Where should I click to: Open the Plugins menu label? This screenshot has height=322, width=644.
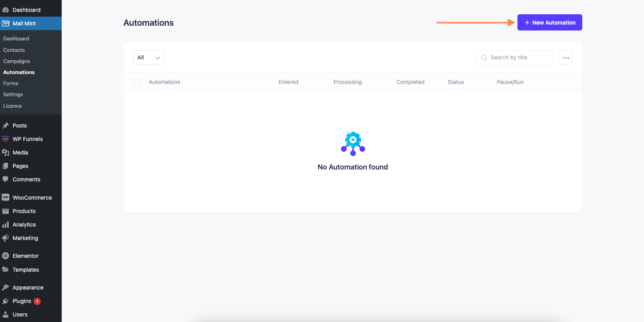point(22,301)
